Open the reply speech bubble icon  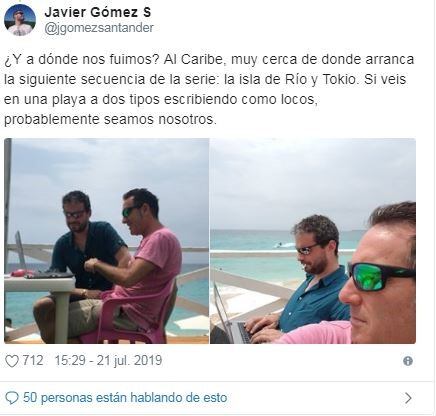(x=12, y=398)
